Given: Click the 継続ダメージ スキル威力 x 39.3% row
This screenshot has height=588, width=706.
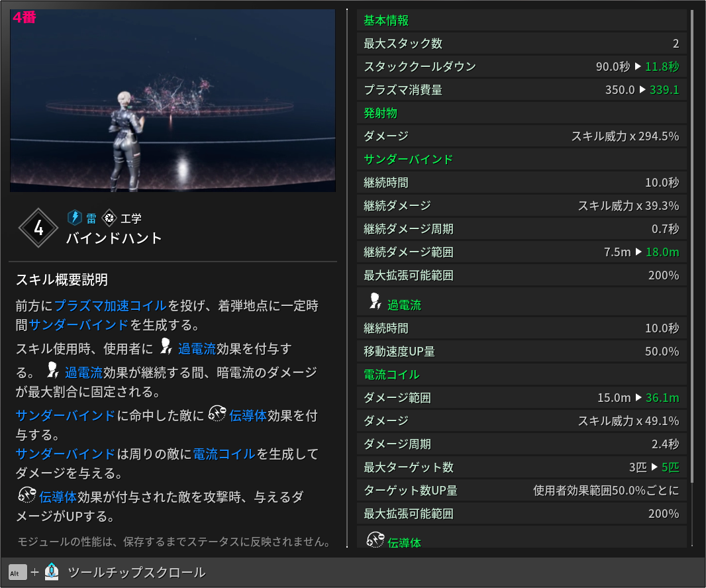Looking at the screenshot, I should pos(522,206).
